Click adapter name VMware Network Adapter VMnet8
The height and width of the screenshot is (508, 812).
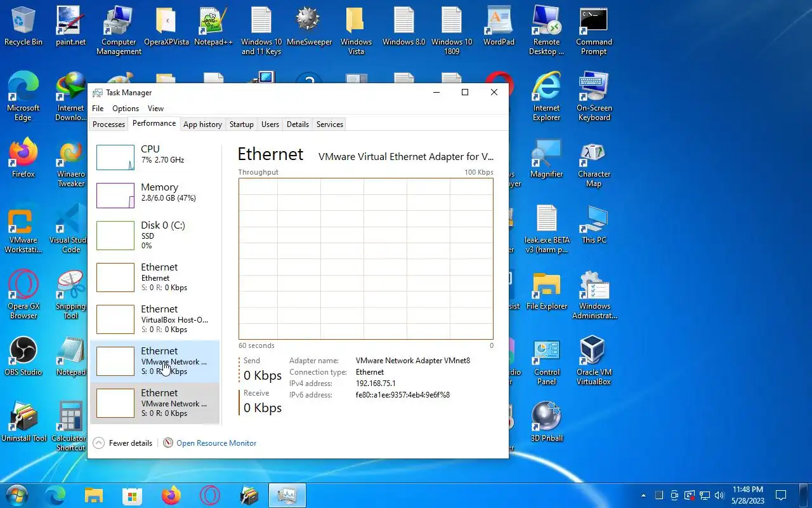(x=413, y=361)
